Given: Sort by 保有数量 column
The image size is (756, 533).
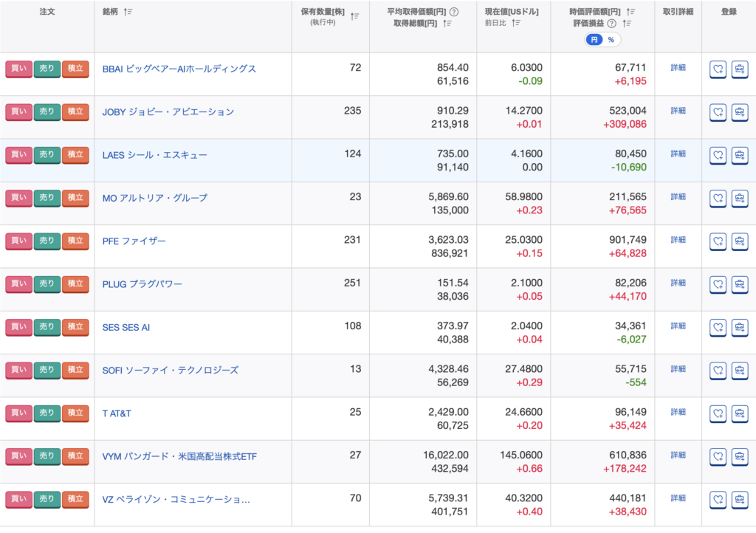Looking at the screenshot, I should pyautogui.click(x=355, y=16).
